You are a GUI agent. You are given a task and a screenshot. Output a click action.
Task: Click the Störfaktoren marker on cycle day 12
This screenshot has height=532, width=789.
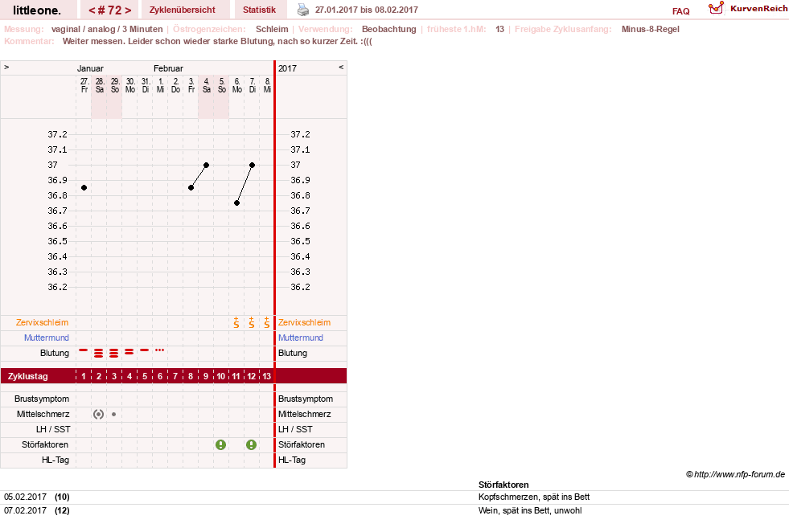tap(251, 444)
